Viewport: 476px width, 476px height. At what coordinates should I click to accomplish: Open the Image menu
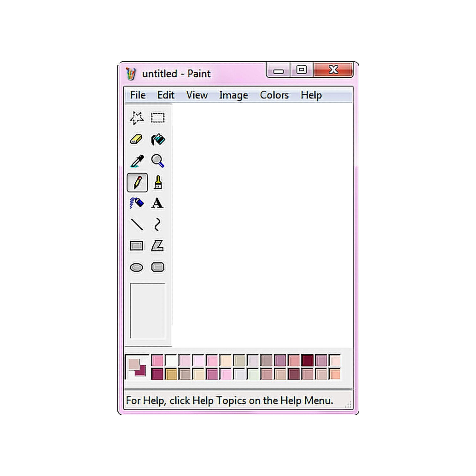pyautogui.click(x=233, y=95)
